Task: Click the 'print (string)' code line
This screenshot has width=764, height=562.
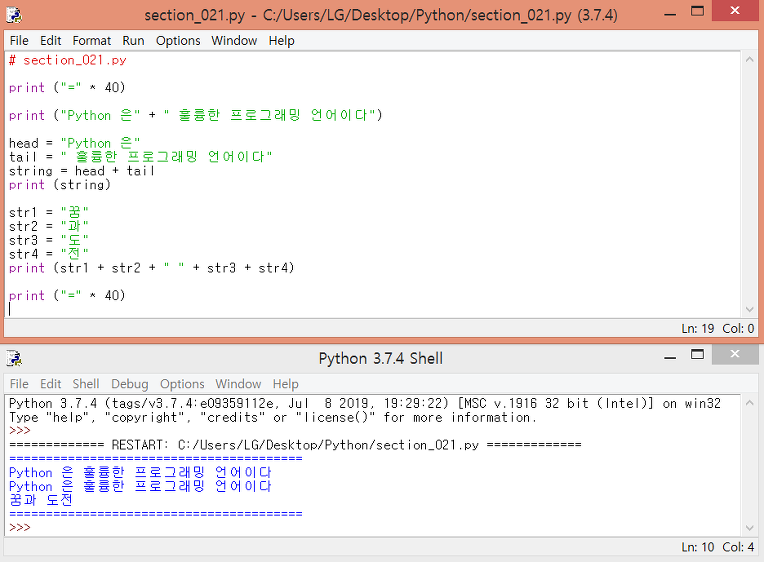Action: click(60, 185)
